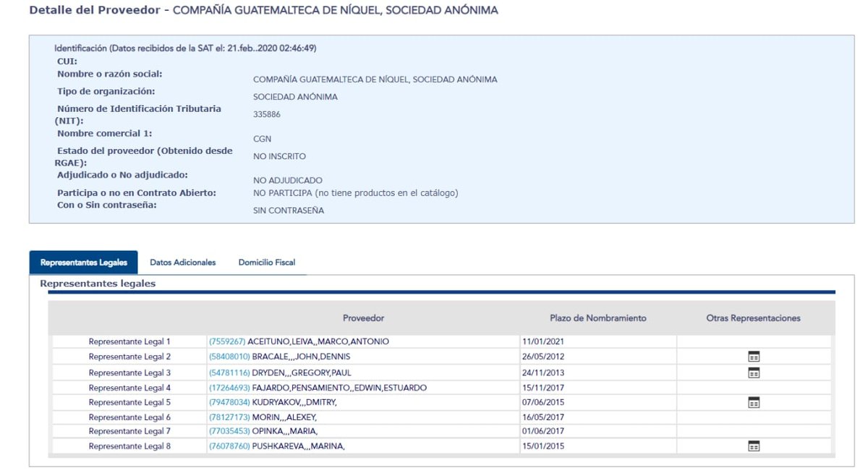Click the date 11/01/2021

tap(542, 341)
